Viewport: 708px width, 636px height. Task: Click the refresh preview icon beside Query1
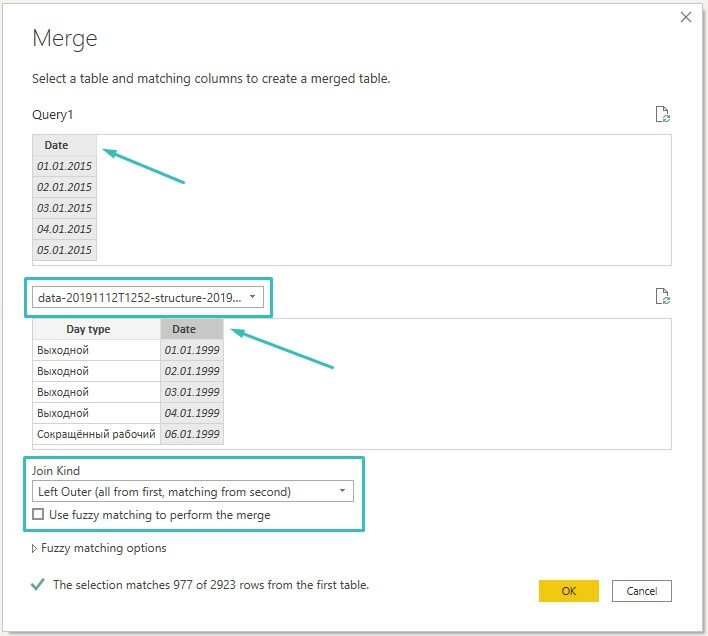[x=662, y=114]
